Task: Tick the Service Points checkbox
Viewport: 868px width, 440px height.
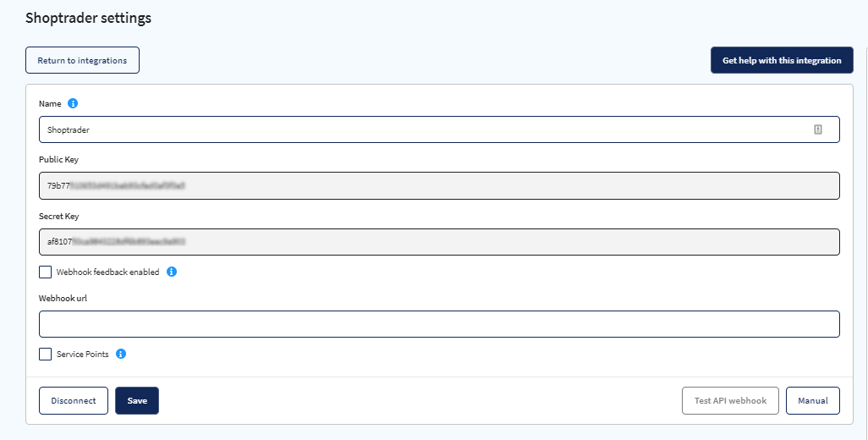Action: 46,354
